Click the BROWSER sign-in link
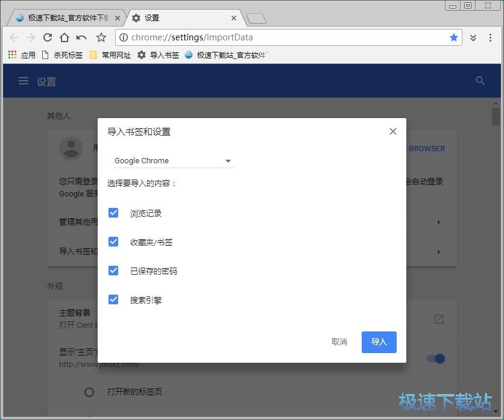 tap(427, 149)
